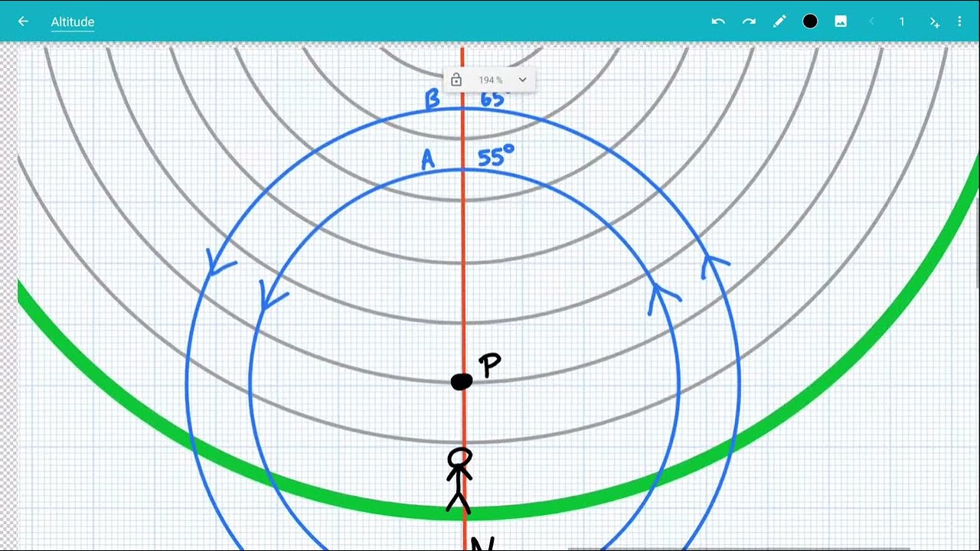This screenshot has width=980, height=551.
Task: Toggle the zoom lock icon
Action: [x=456, y=80]
